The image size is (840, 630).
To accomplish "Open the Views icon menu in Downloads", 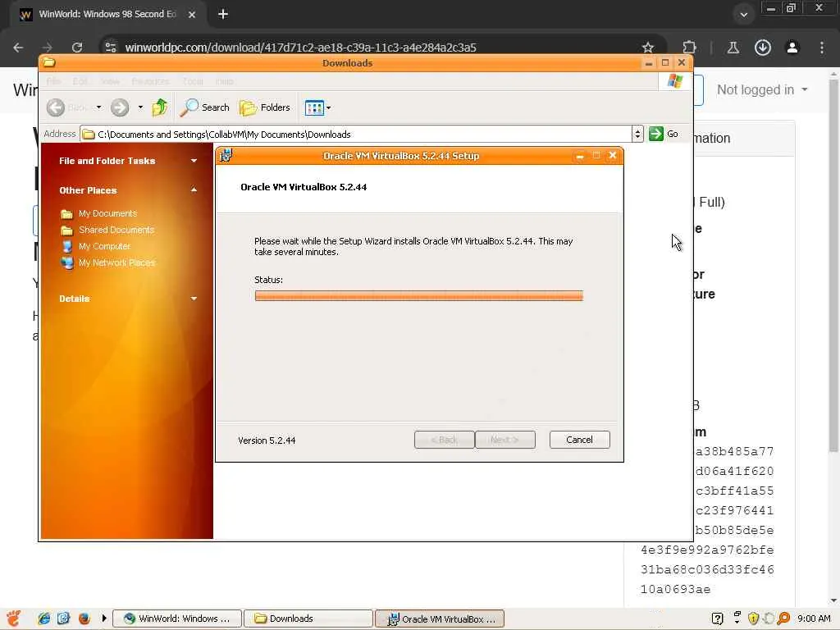I will coord(317,107).
